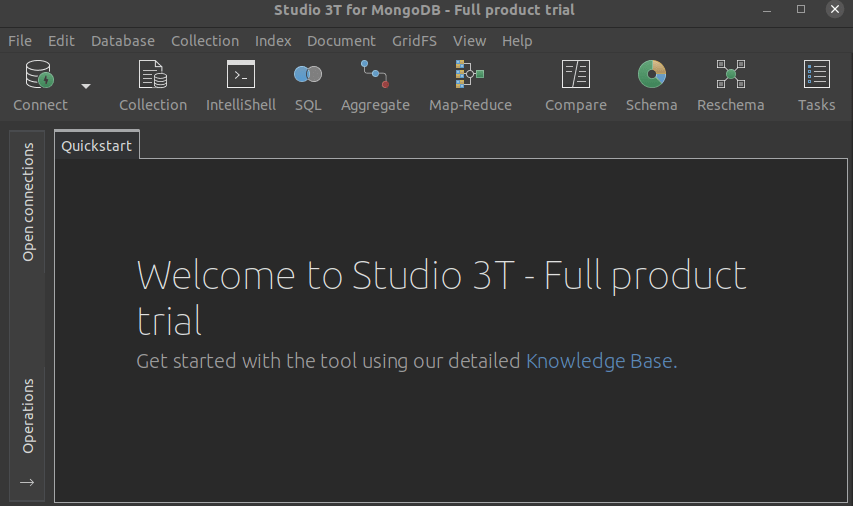The image size is (853, 506).
Task: Open the Edit menu
Action: 61,41
